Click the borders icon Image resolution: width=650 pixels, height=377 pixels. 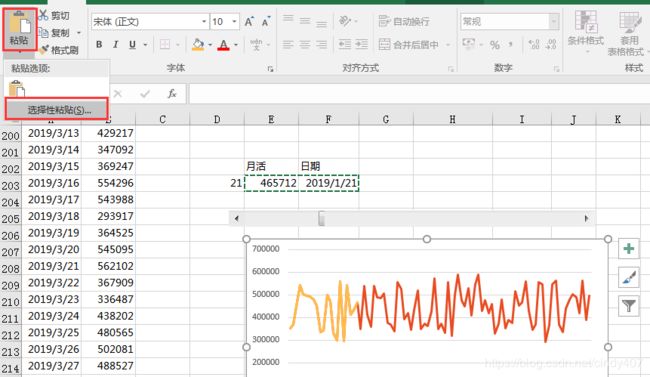coord(165,44)
